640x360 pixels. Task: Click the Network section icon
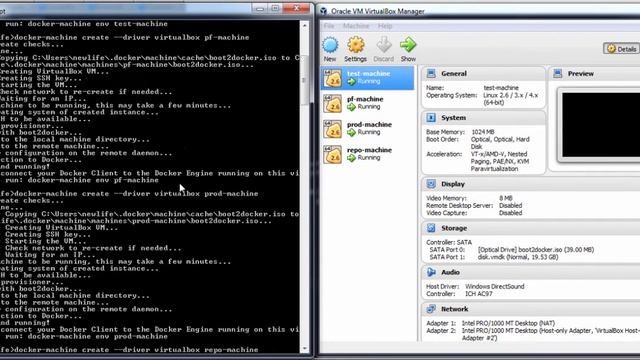(431, 309)
